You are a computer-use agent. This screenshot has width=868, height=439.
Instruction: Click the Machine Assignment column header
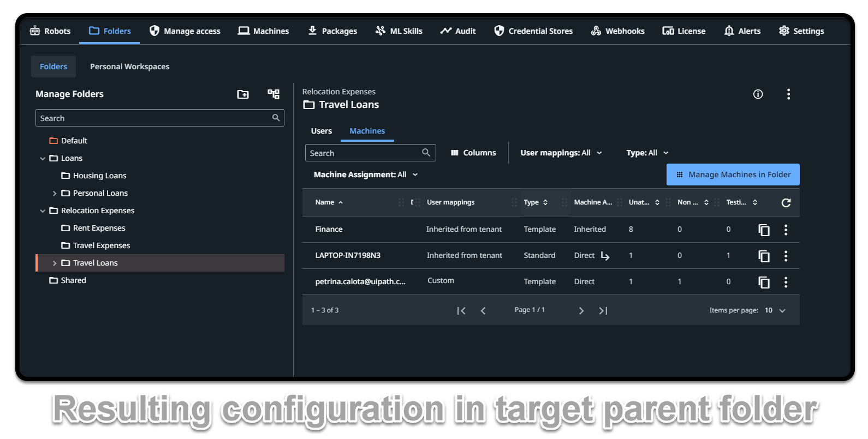click(x=593, y=202)
